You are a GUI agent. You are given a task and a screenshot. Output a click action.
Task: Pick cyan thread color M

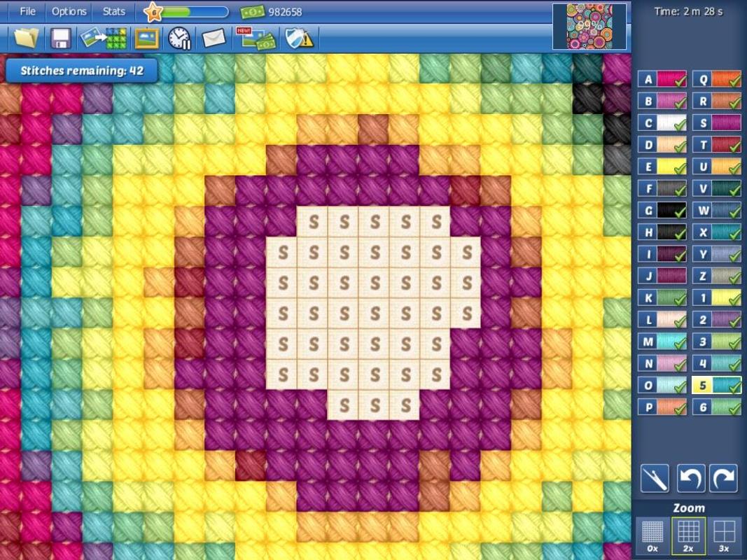pyautogui.click(x=662, y=342)
